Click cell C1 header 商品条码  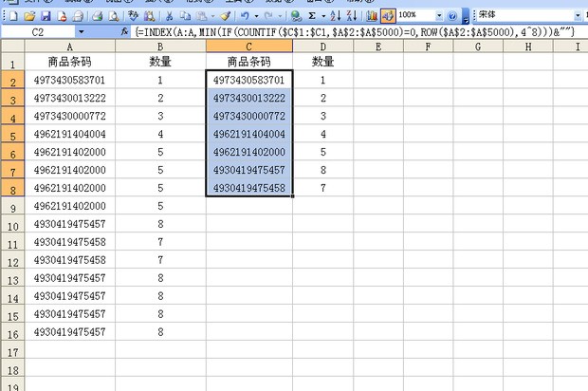tap(249, 62)
